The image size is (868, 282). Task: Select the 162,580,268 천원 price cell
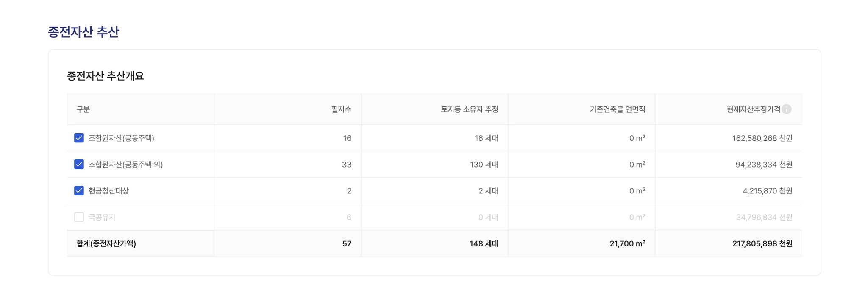click(762, 138)
